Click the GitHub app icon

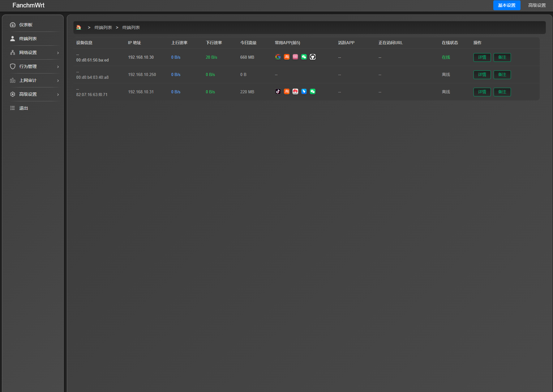click(x=312, y=57)
